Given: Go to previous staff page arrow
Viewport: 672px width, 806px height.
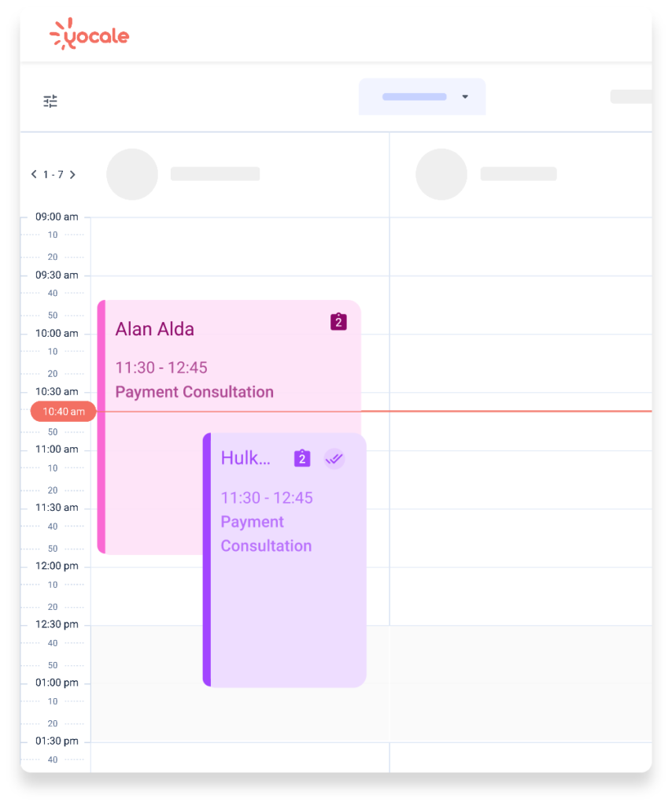Looking at the screenshot, I should [x=34, y=174].
